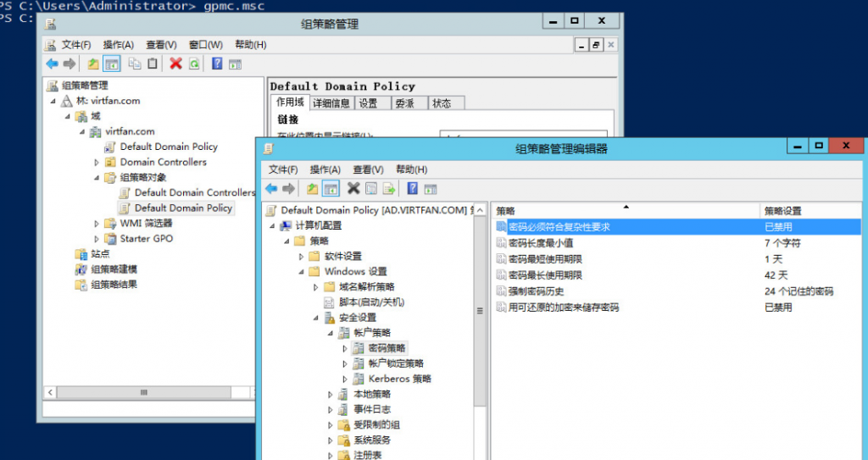The image size is (868, 460).
Task: Click the Refresh icon in 组策略管理 toolbar
Action: (194, 64)
